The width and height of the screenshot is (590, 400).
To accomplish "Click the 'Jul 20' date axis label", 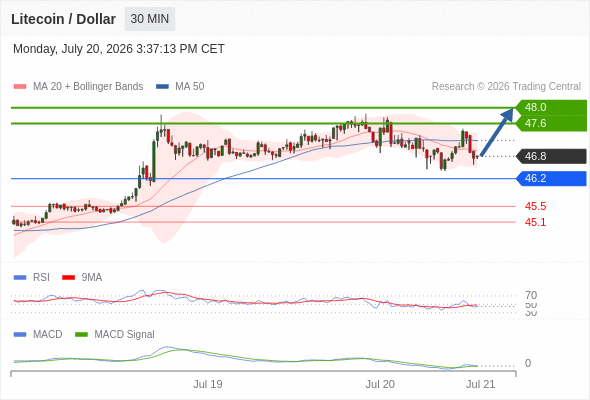I will point(380,384).
